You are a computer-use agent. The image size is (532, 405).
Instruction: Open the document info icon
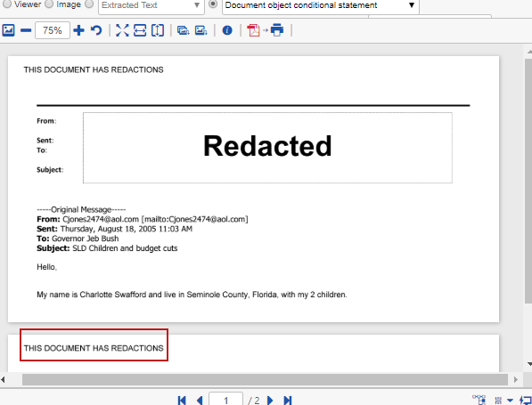[227, 30]
